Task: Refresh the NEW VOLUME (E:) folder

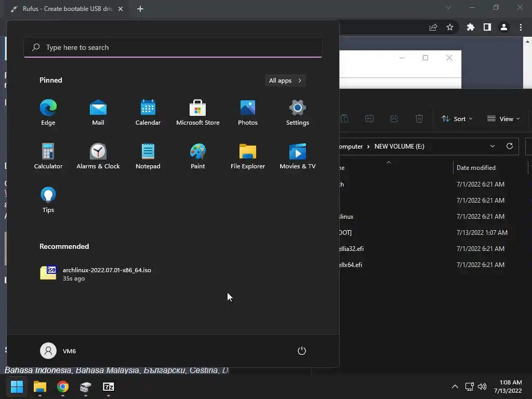Action: pyautogui.click(x=509, y=146)
